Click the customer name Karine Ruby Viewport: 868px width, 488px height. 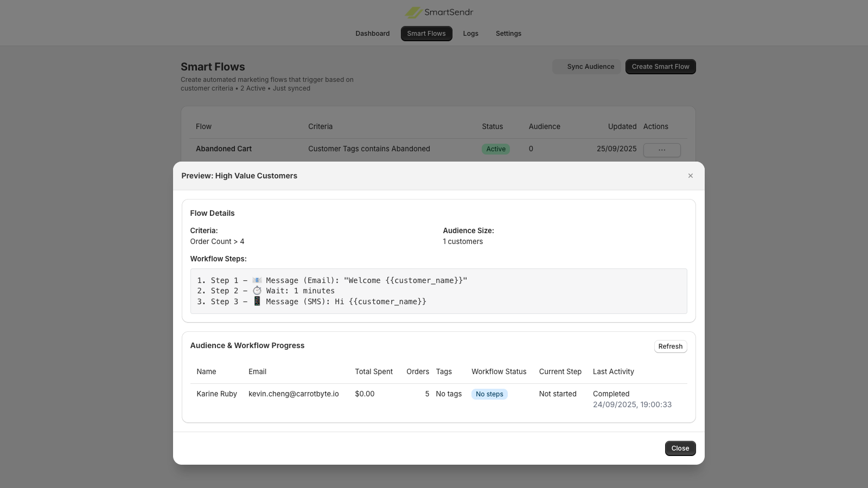pos(216,394)
